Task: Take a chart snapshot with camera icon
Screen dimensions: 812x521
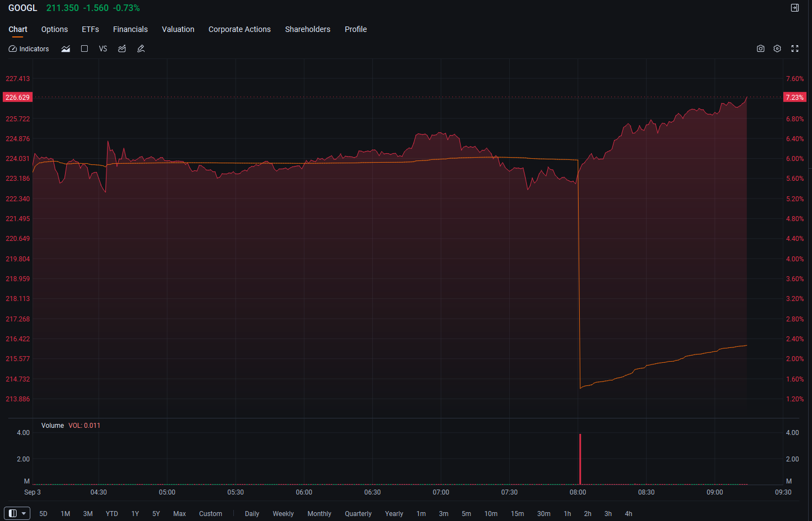Action: pyautogui.click(x=761, y=49)
